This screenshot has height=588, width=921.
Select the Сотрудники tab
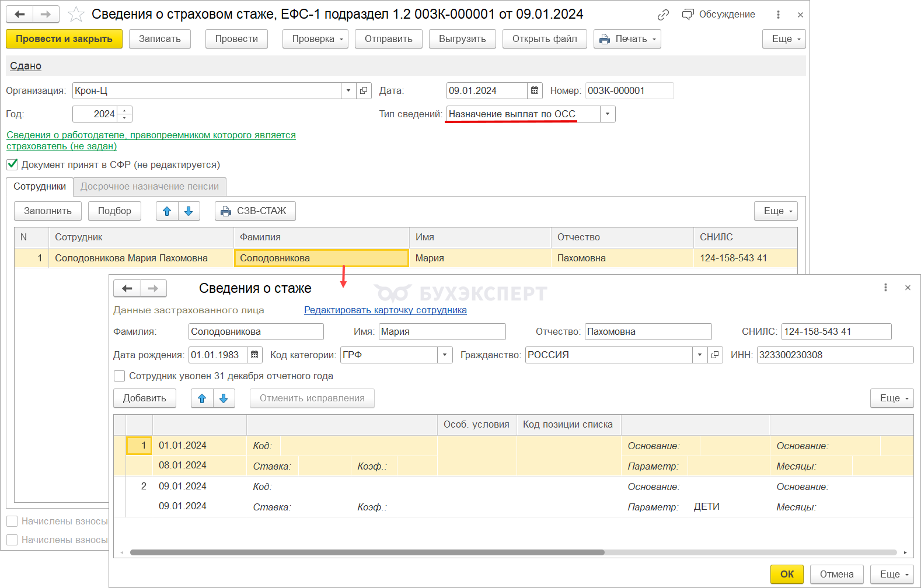pyautogui.click(x=40, y=187)
